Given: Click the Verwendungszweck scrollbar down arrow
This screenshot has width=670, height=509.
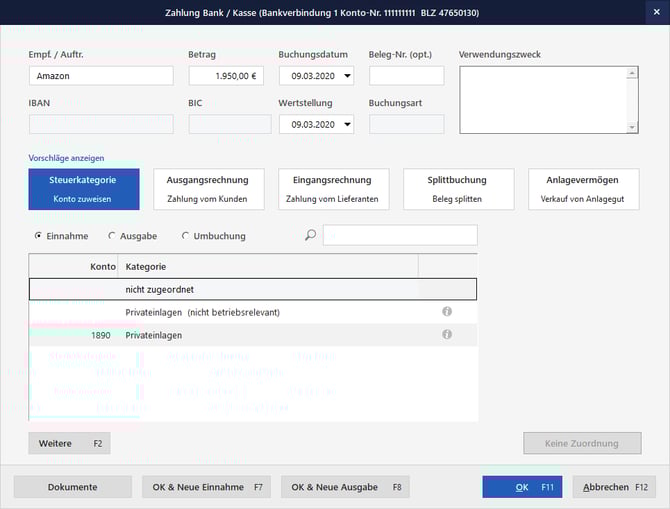Looking at the screenshot, I should pyautogui.click(x=632, y=127).
